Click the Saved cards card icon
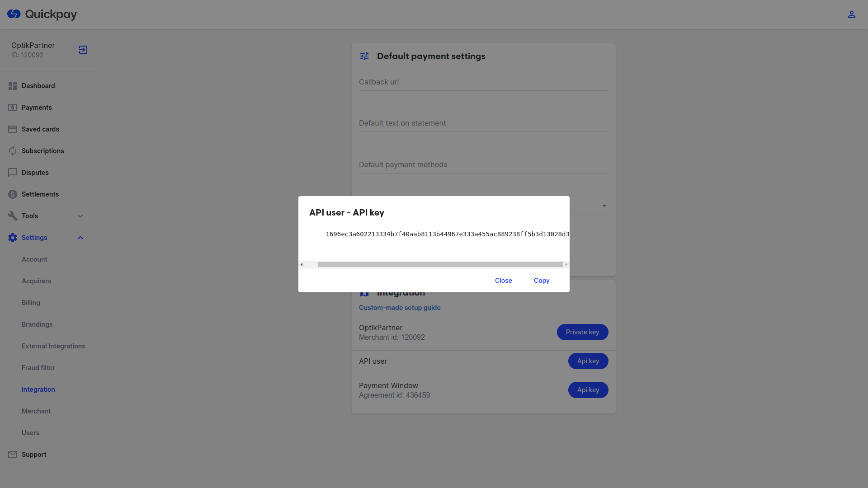868x488 pixels. [x=13, y=129]
